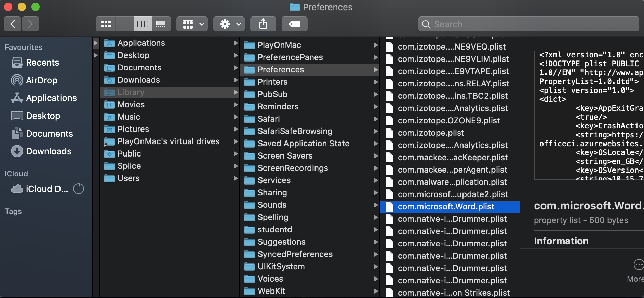Select the Safari folder
Screen dimensions: 644x298
point(310,119)
